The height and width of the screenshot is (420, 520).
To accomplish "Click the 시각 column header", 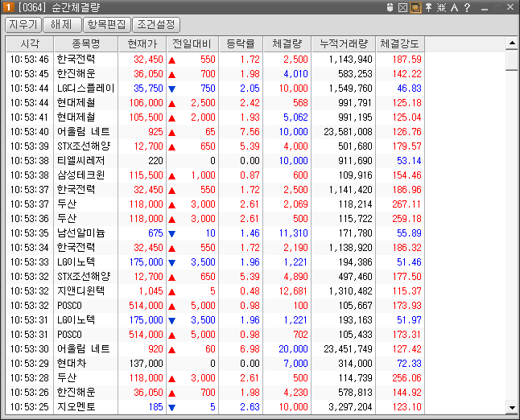I will coord(30,44).
